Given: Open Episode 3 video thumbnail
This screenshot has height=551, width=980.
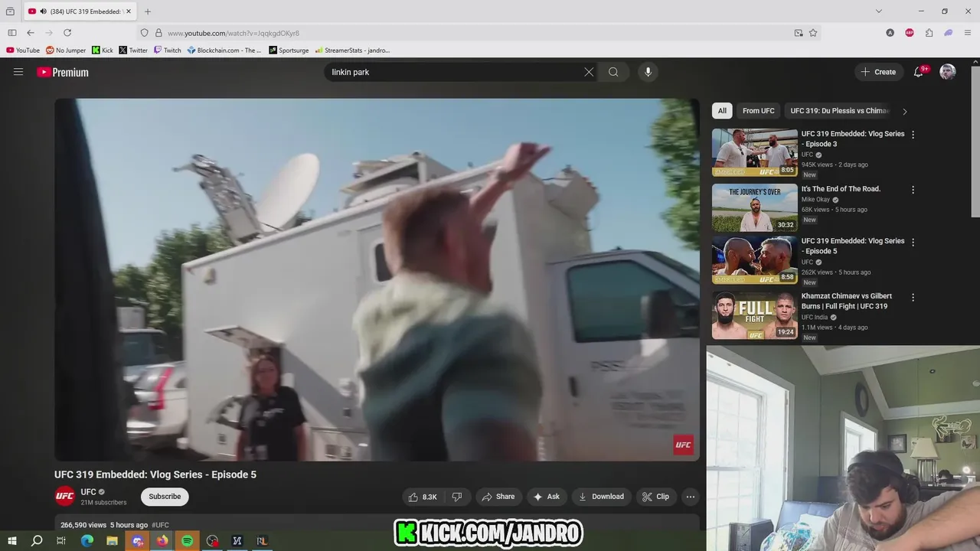Looking at the screenshot, I should (755, 152).
